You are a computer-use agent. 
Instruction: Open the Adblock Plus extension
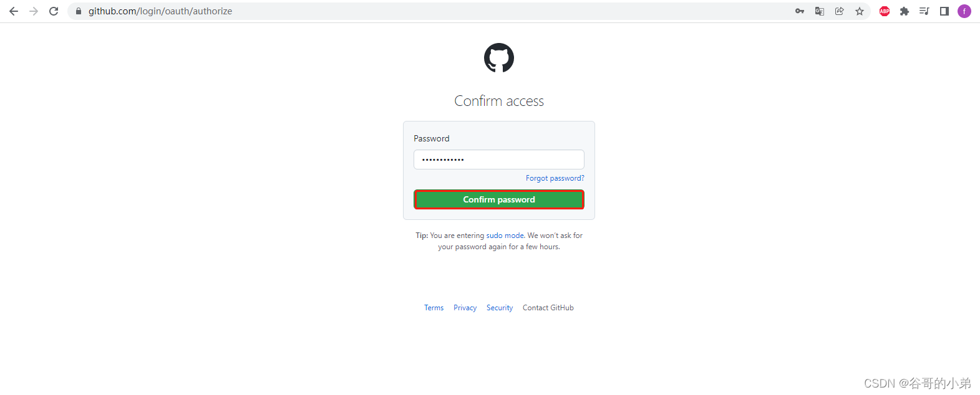point(885,11)
